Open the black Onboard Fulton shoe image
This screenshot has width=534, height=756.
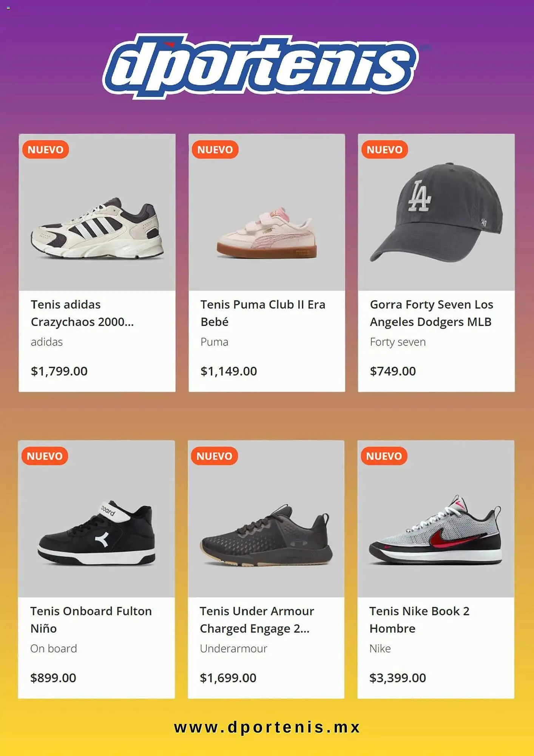(97, 533)
